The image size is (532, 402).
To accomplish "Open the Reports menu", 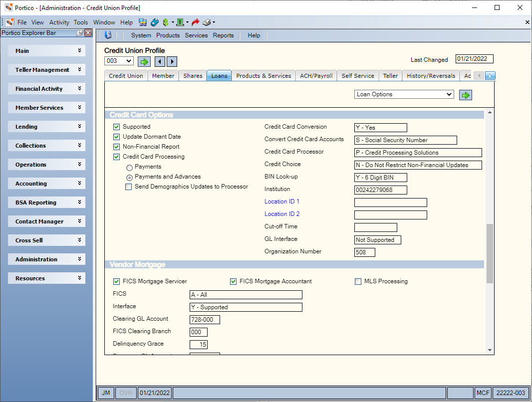I will [223, 35].
